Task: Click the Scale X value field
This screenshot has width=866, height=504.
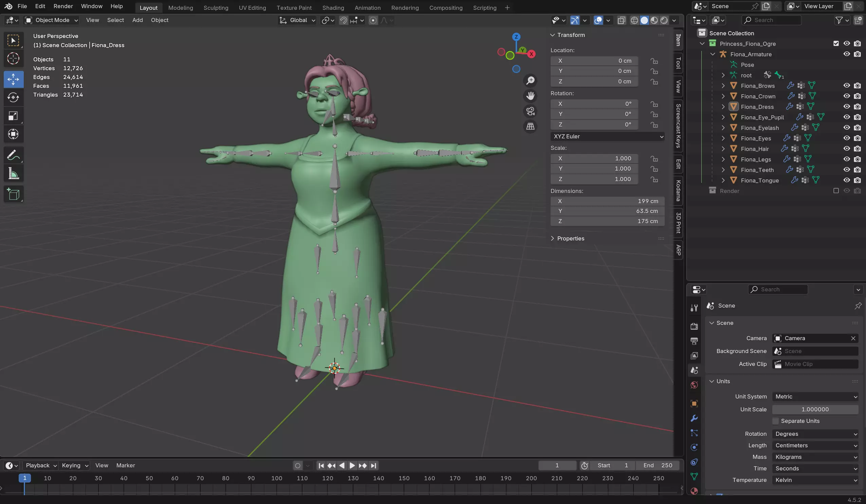Action: [x=594, y=159]
